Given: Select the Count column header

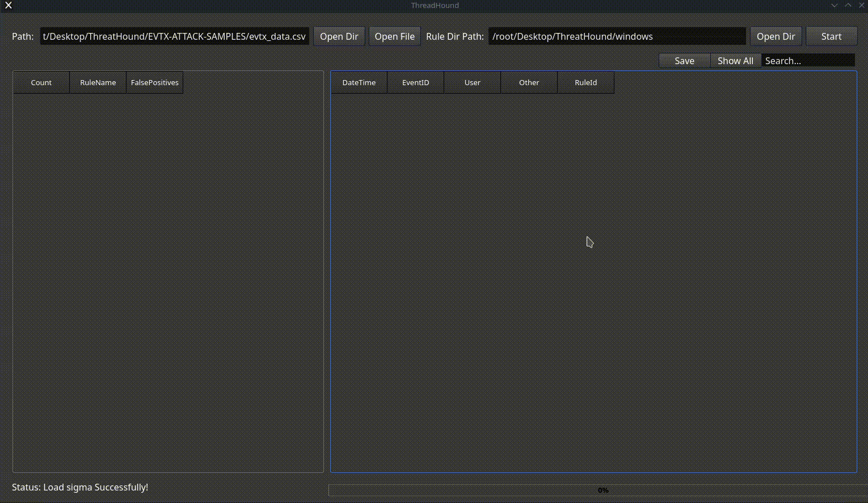Looking at the screenshot, I should [41, 82].
